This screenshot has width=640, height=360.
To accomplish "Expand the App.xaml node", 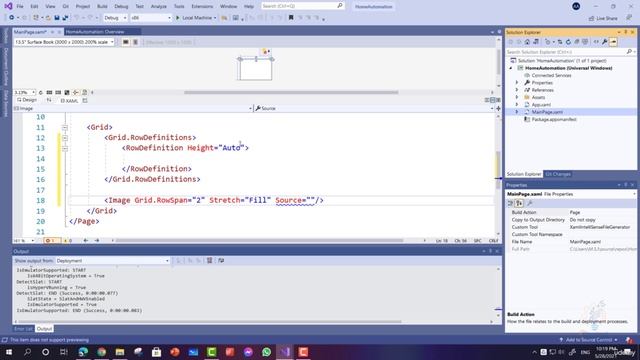I will pyautogui.click(x=517, y=105).
